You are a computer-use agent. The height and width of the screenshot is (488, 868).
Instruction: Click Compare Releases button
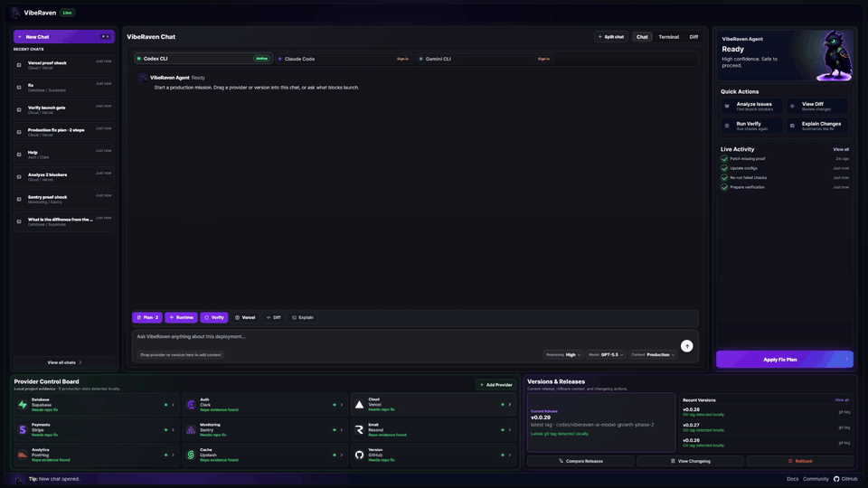(x=580, y=461)
